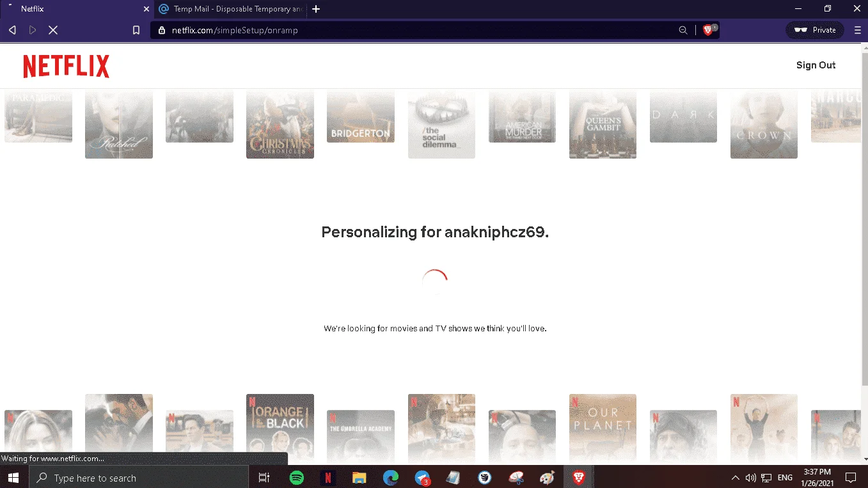
Task: Open Microsoft Edge from the taskbar
Action: tap(390, 477)
